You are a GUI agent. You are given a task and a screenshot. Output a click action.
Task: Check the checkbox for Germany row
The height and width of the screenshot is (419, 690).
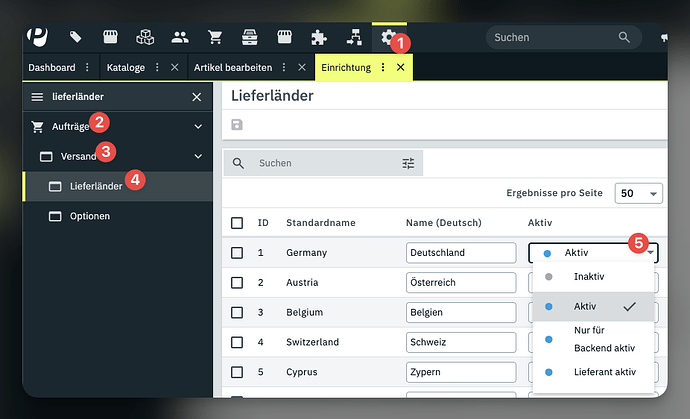[x=237, y=253]
